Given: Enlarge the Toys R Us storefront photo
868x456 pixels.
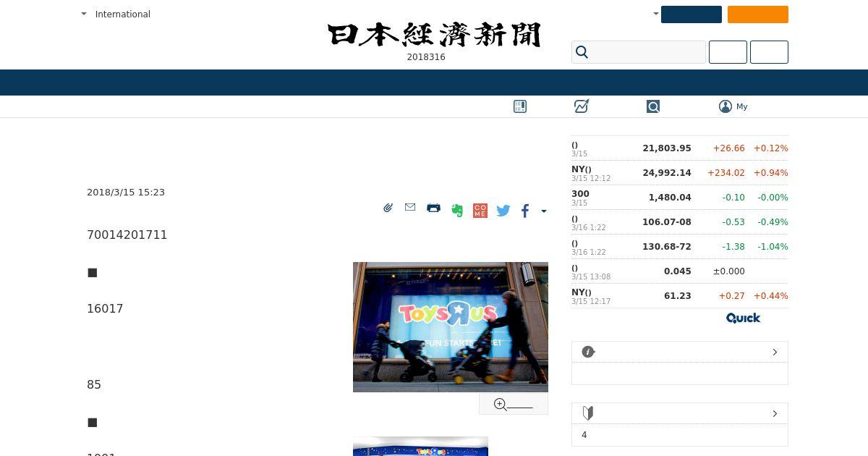Looking at the screenshot, I should (x=451, y=327).
